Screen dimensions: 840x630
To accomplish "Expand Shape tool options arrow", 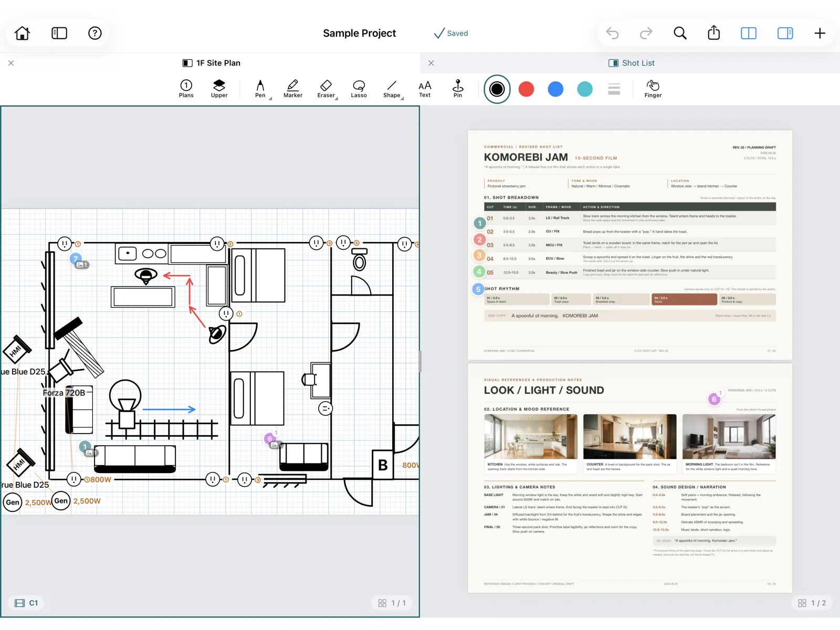I will tap(402, 98).
